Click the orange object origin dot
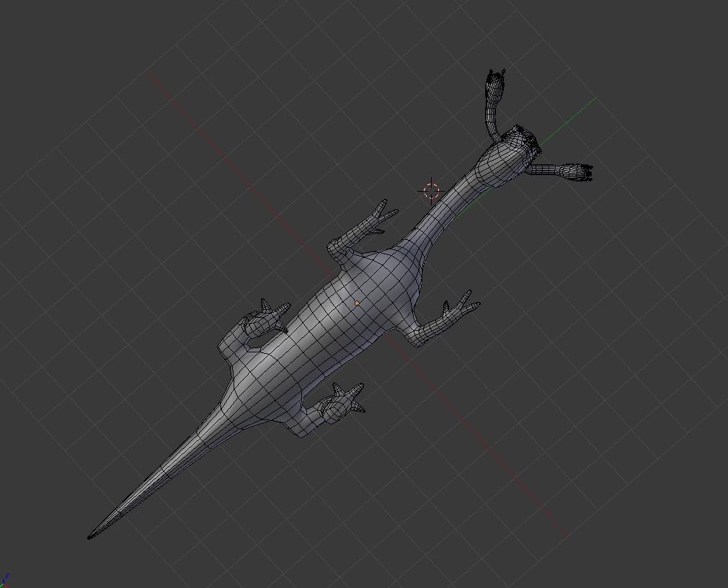Screen dimensions: 728x588 (x=357, y=303)
